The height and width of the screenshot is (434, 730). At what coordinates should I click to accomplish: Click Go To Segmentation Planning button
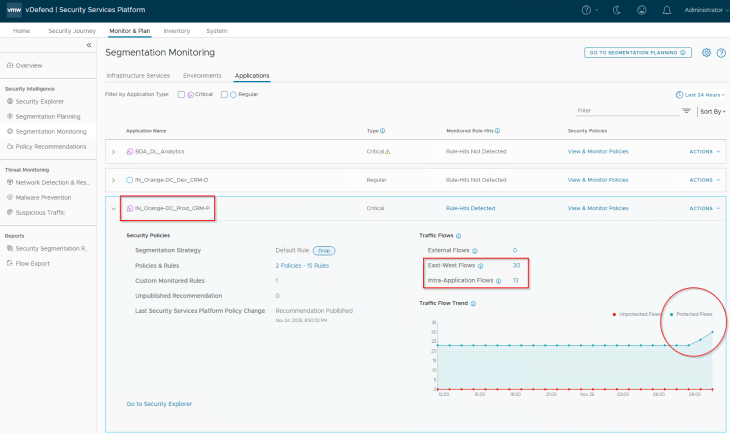tap(638, 52)
